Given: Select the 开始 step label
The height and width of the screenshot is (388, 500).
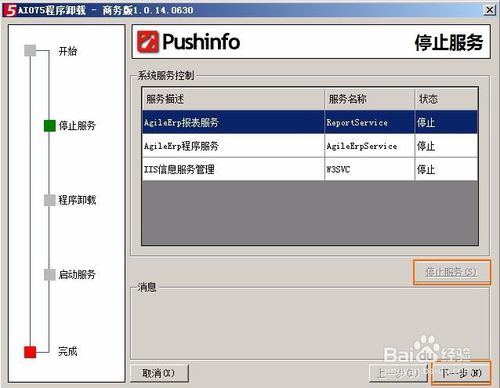Looking at the screenshot, I should (68, 51).
